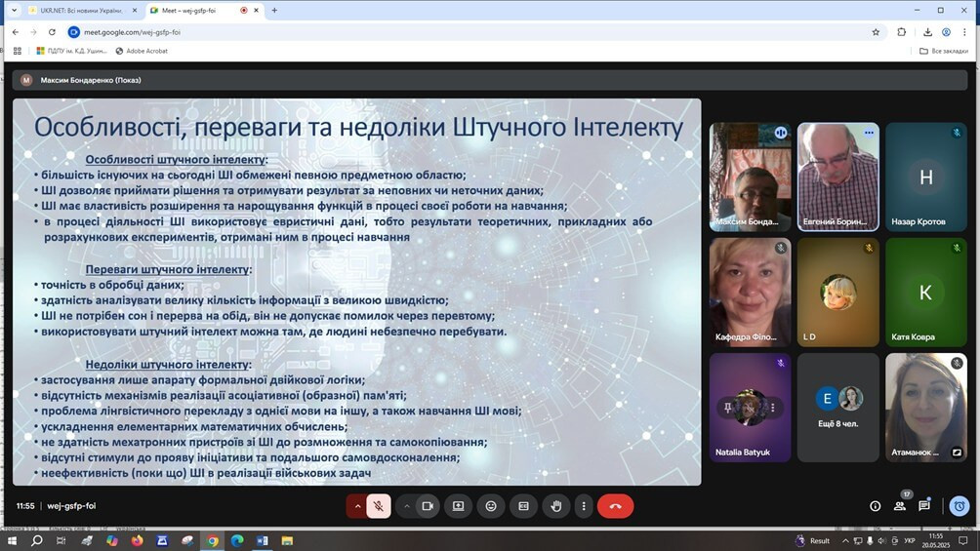Raise hand in the meeting
The width and height of the screenshot is (980, 551).
point(556,506)
